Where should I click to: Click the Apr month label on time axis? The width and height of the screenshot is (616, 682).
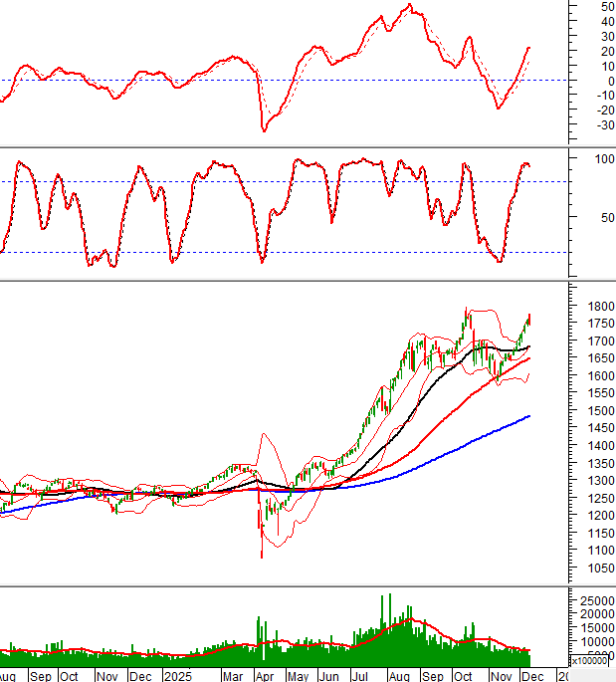(x=265, y=675)
